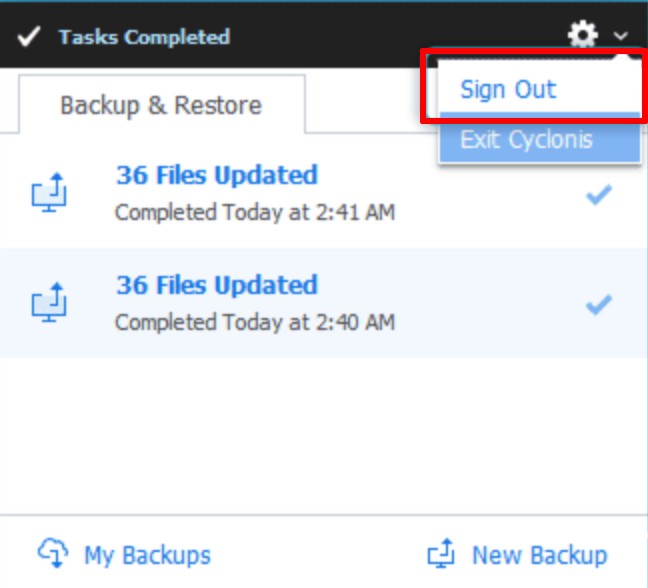Click the Tasks Completed header label
This screenshot has width=648, height=588.
point(144,38)
